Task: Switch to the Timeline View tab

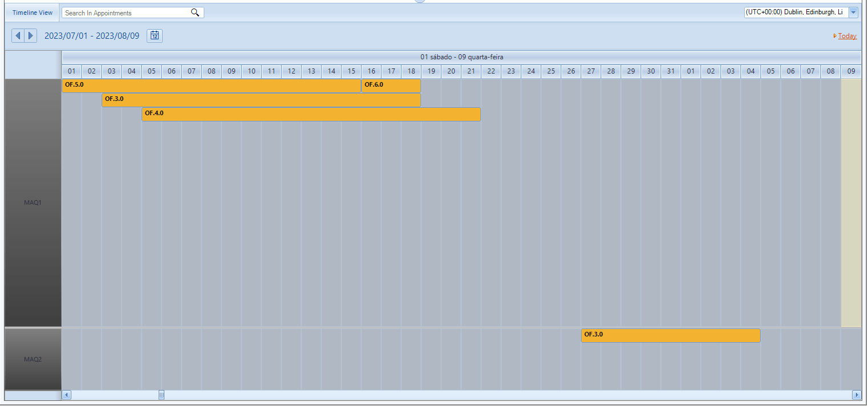Action: click(x=31, y=12)
